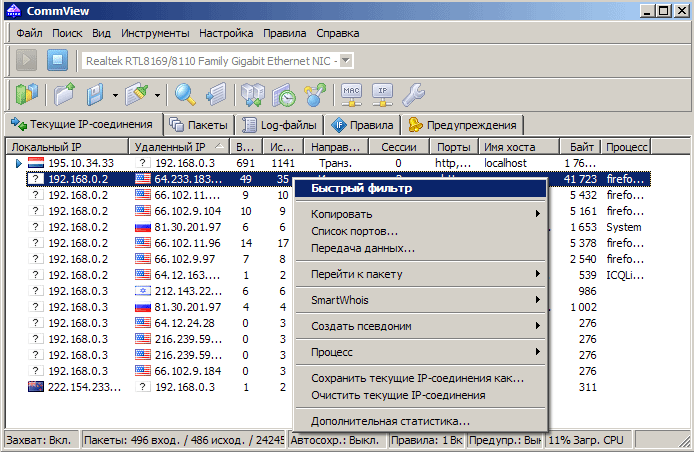Switch to the Log-файлы tab

(279, 125)
